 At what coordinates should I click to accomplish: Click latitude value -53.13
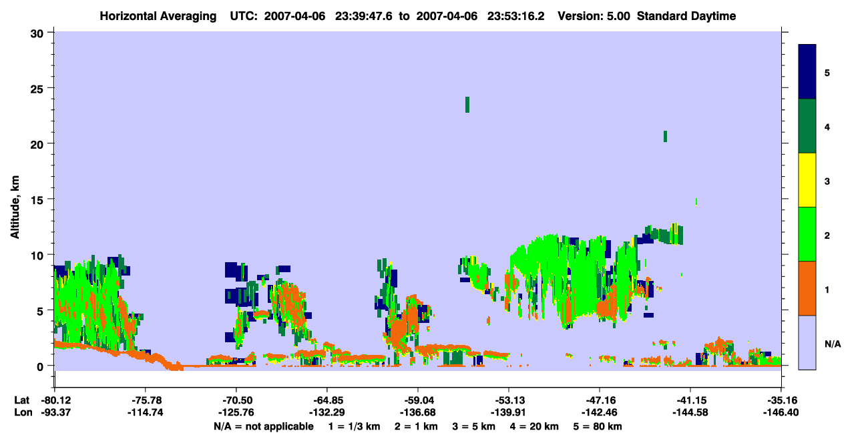(x=509, y=400)
